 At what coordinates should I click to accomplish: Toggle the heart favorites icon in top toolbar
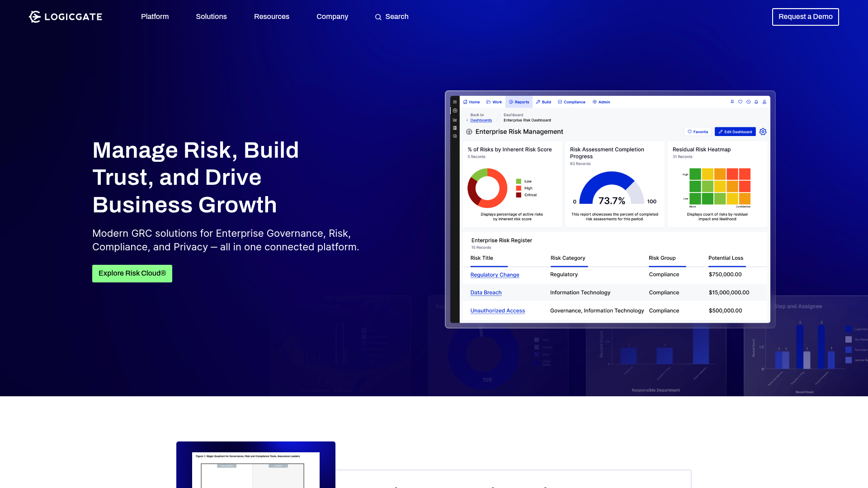740,102
